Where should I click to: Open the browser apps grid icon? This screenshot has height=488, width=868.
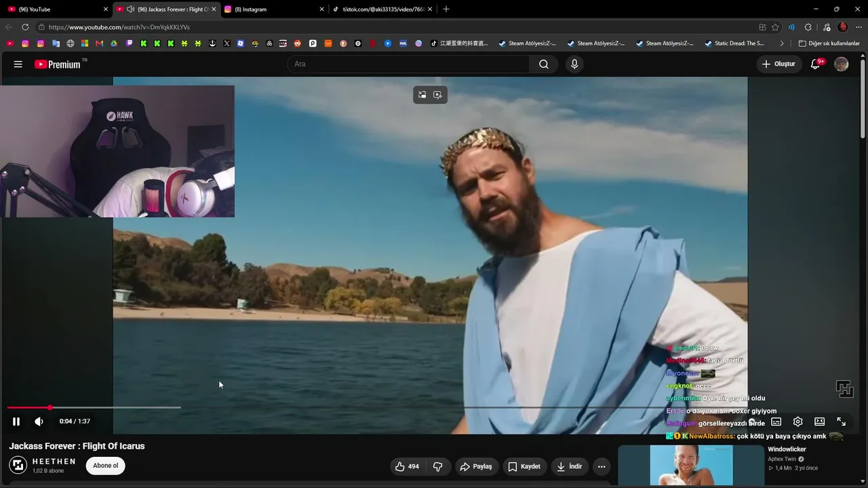click(762, 27)
